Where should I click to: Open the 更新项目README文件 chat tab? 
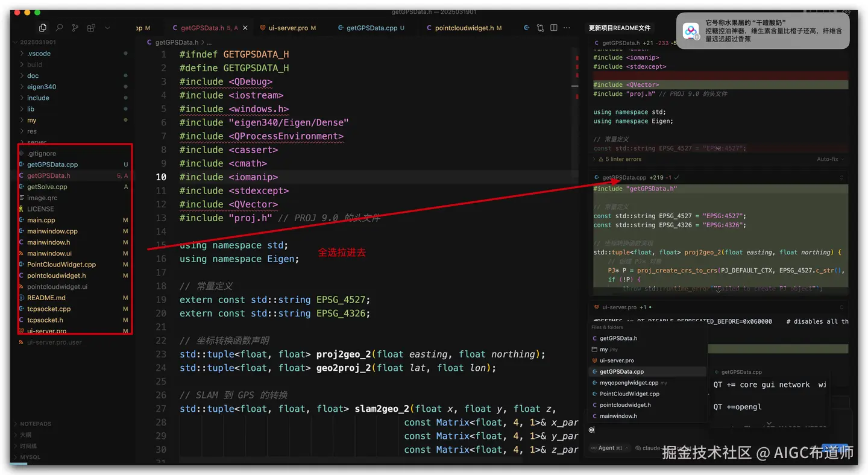pos(620,28)
